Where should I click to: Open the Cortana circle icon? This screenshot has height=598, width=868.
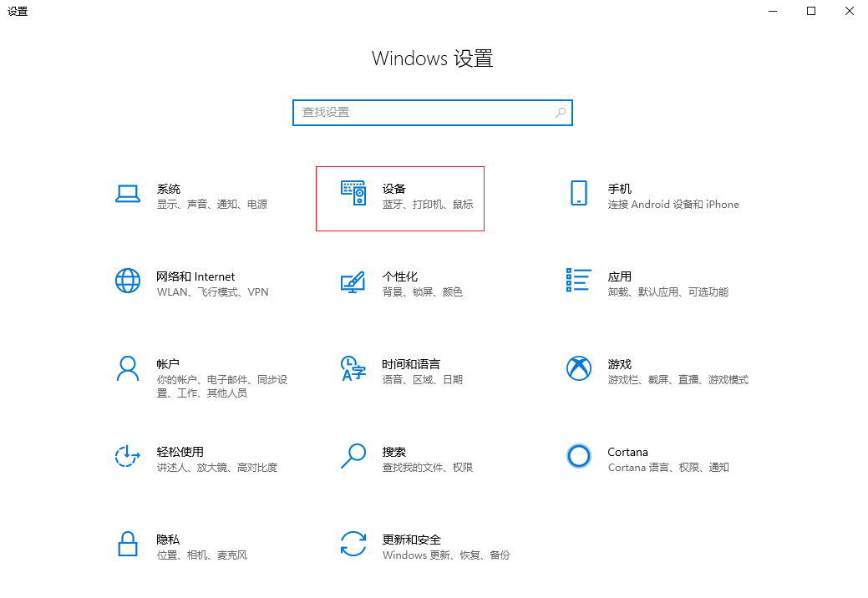(578, 456)
